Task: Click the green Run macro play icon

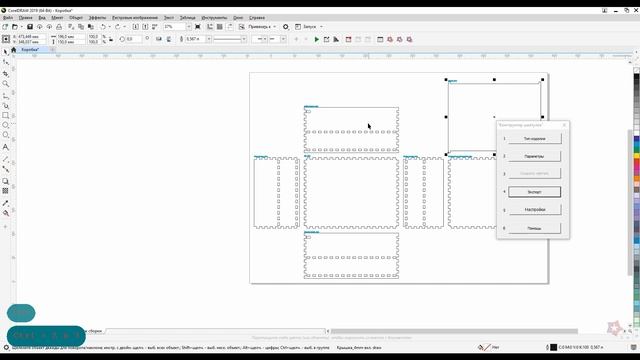Action: pos(316,40)
